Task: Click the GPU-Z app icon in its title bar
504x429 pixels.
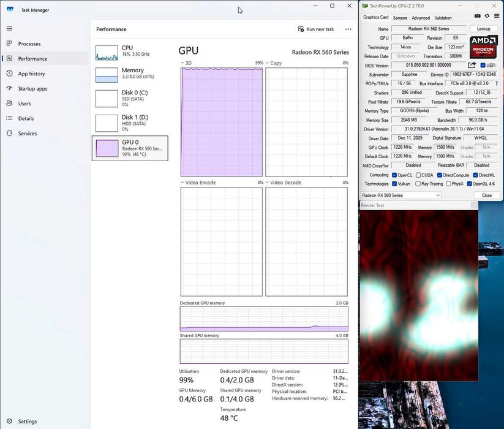Action: (365, 6)
